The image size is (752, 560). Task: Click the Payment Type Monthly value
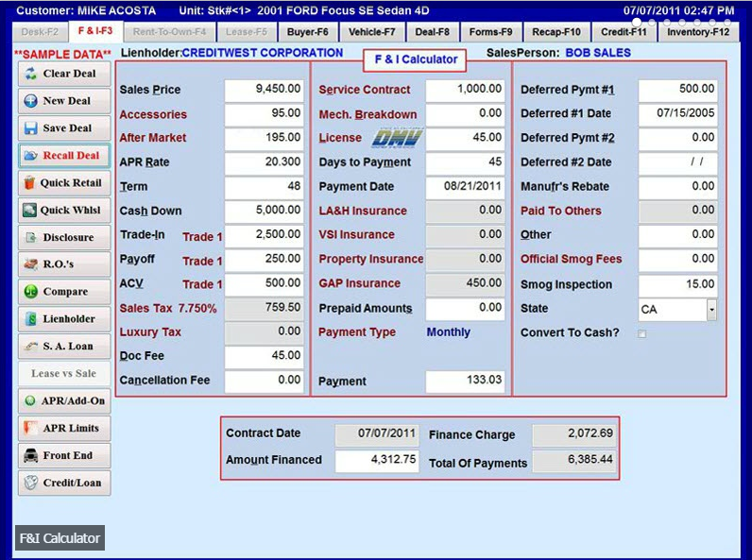click(x=449, y=331)
